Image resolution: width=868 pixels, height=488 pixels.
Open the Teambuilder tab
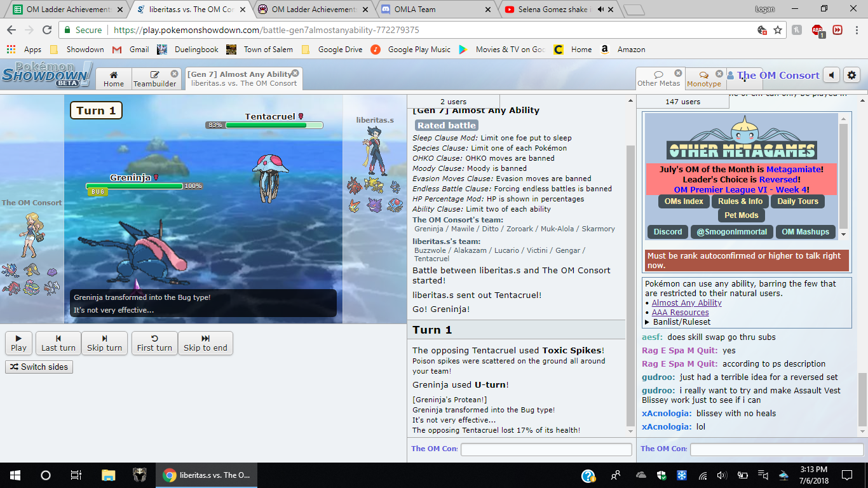155,79
